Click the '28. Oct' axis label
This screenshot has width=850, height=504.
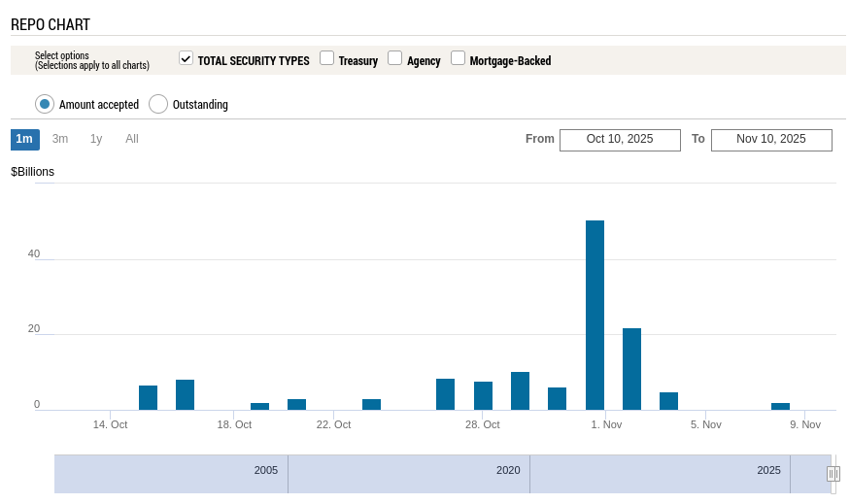pos(483,425)
